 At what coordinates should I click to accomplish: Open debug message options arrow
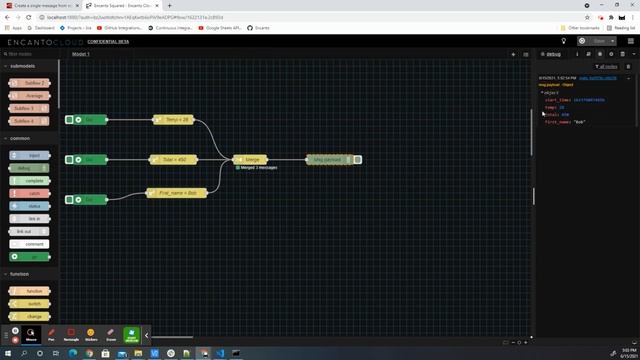(x=629, y=78)
